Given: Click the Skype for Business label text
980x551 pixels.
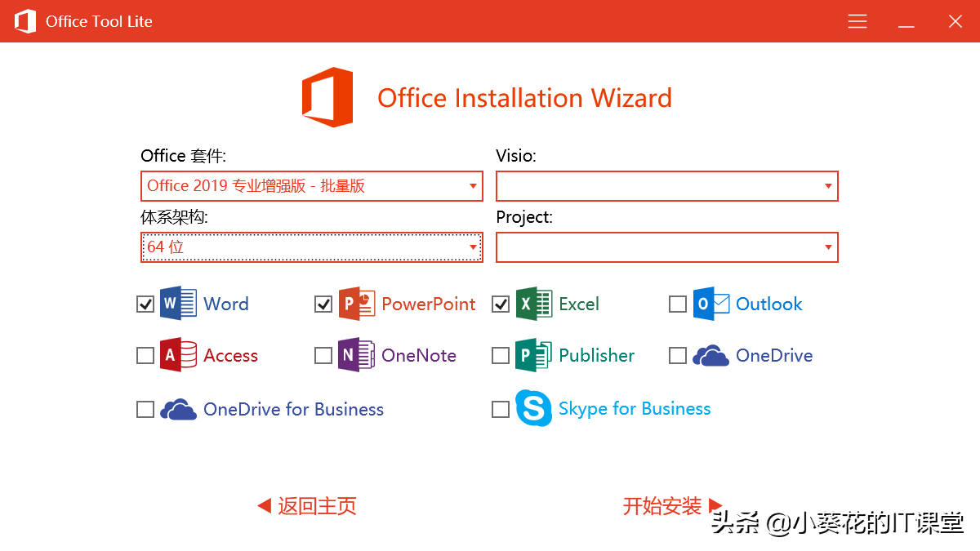Looking at the screenshot, I should (635, 409).
